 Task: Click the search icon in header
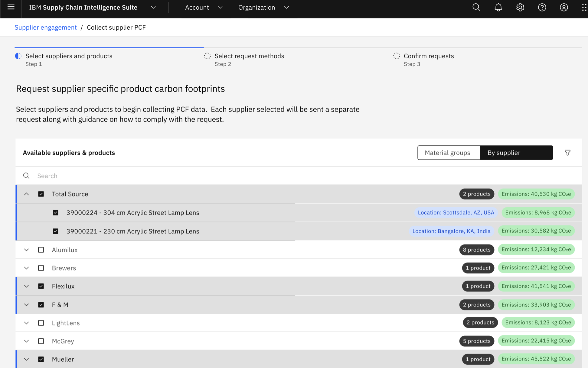476,8
